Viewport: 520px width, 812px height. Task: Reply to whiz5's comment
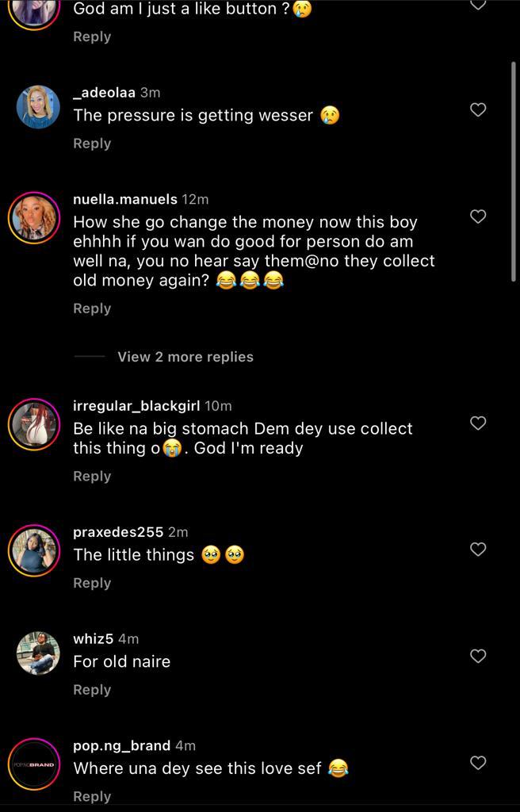(x=92, y=690)
